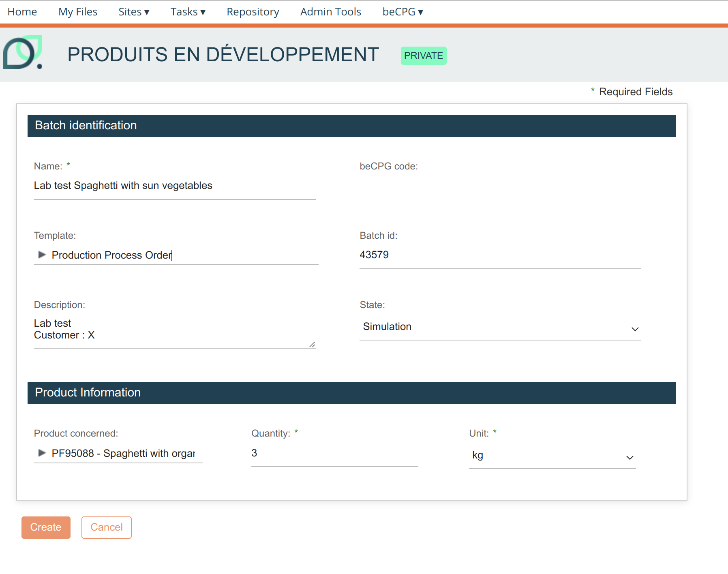
Task: Expand the Template field arrow
Action: (x=42, y=255)
